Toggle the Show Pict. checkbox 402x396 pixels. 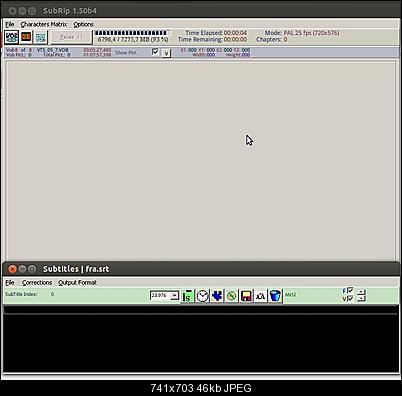click(155, 52)
